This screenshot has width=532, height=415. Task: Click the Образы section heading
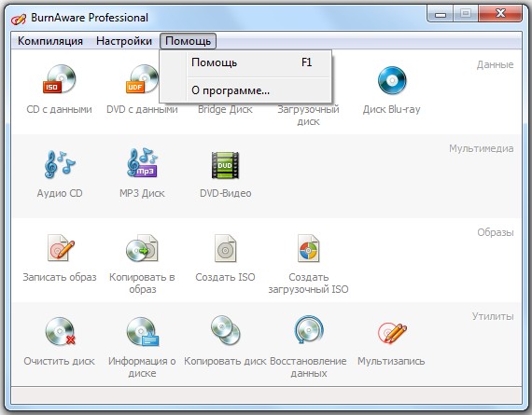[x=496, y=232]
